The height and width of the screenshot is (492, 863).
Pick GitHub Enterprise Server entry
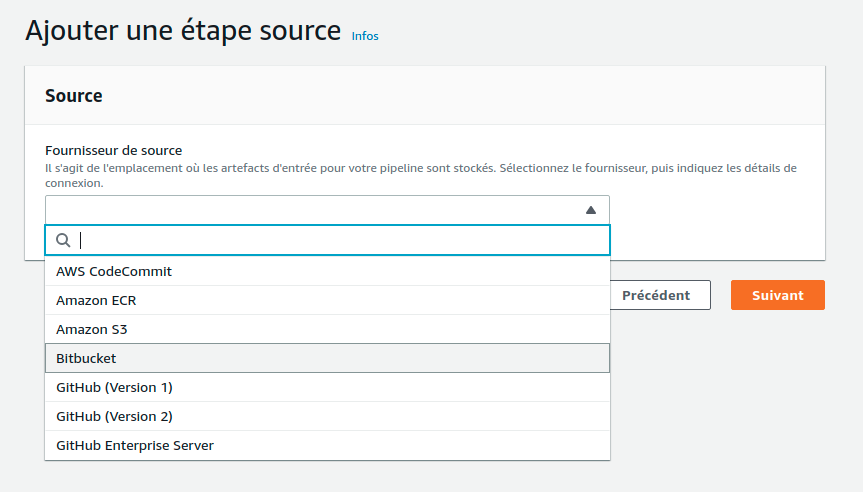click(135, 445)
